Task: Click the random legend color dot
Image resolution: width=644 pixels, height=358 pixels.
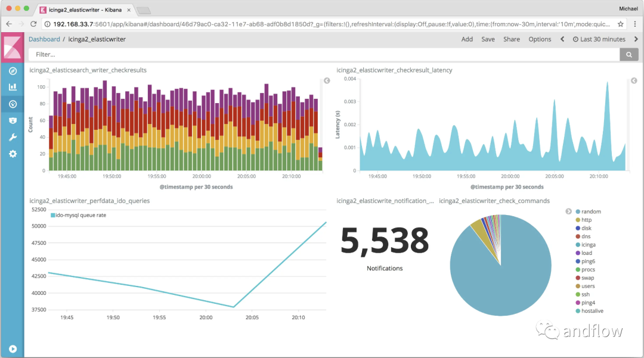Action: [x=578, y=212]
